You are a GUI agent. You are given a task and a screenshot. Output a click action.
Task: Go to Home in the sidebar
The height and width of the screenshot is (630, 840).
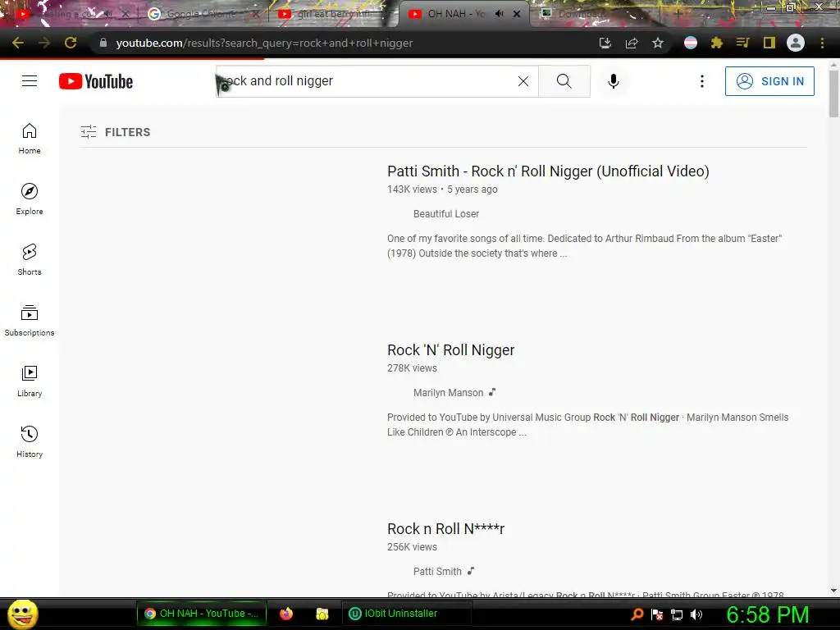pos(30,138)
